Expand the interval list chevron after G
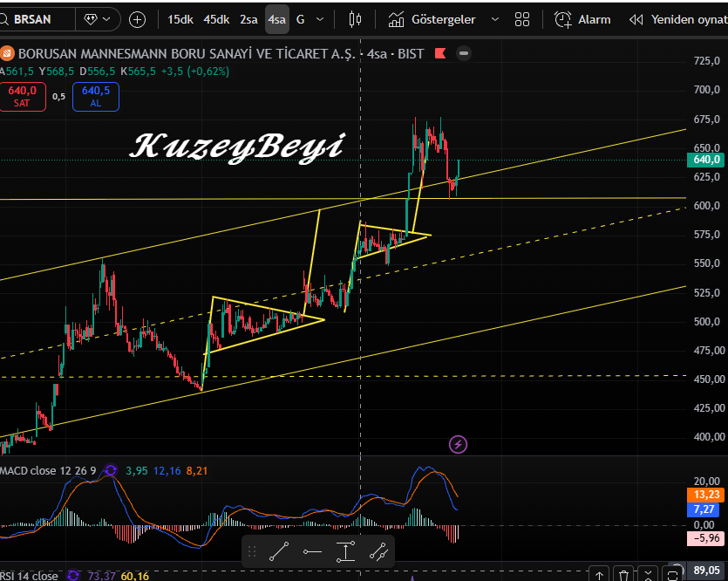Viewport: 728px width, 581px height. [319, 19]
